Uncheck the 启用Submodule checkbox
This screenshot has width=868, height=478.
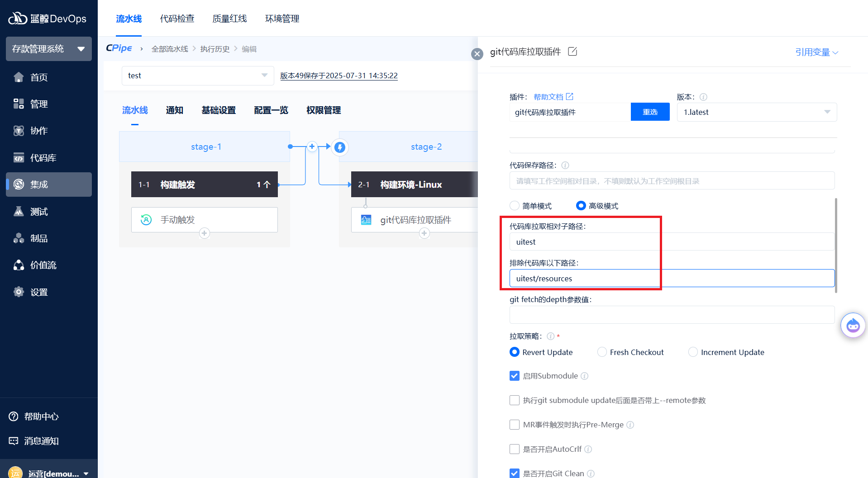click(x=515, y=376)
